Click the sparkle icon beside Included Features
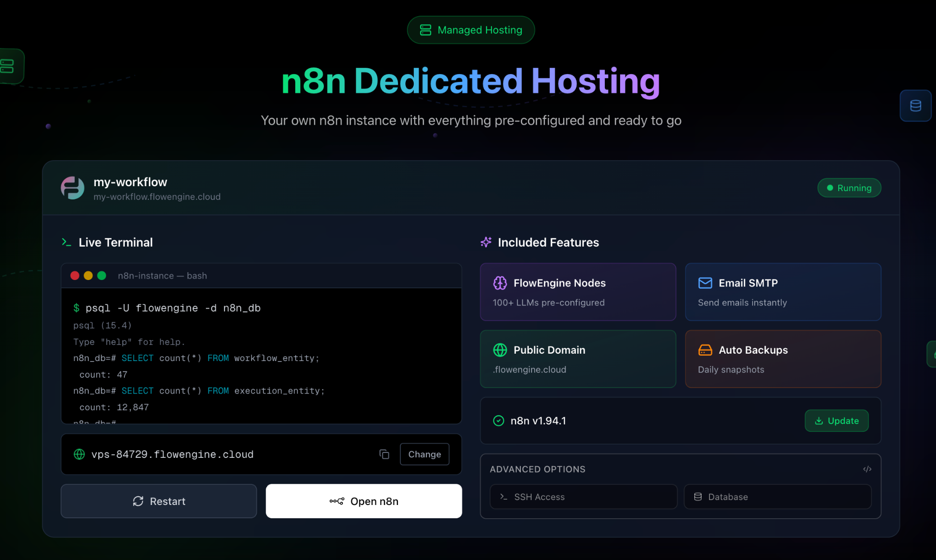 tap(486, 242)
